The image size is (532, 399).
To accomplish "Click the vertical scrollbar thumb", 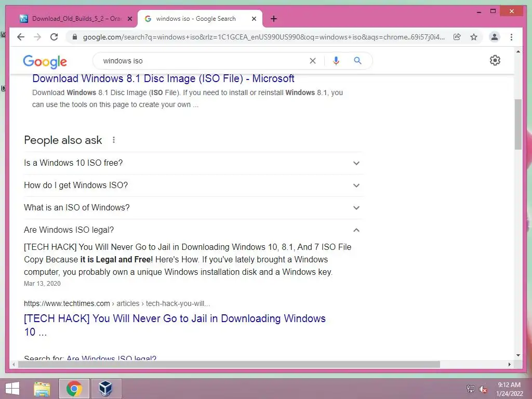I will click(518, 124).
